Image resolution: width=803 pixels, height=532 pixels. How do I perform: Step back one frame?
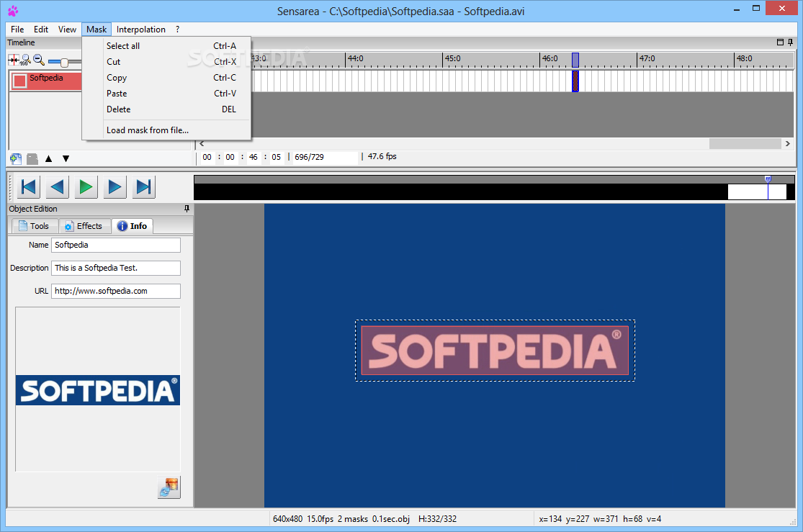58,187
